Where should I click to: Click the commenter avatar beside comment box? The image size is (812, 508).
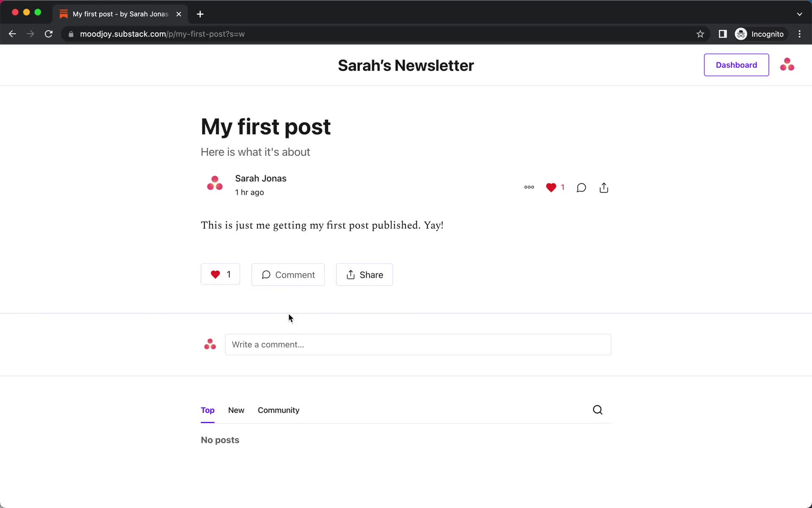210,345
